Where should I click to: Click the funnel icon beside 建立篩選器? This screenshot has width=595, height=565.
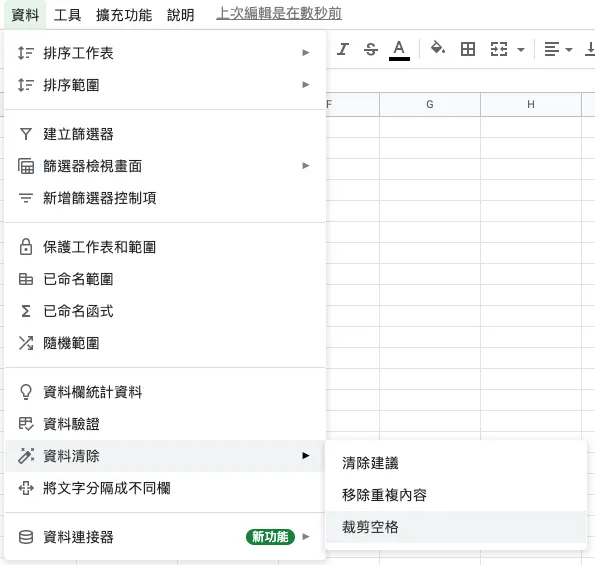click(26, 134)
